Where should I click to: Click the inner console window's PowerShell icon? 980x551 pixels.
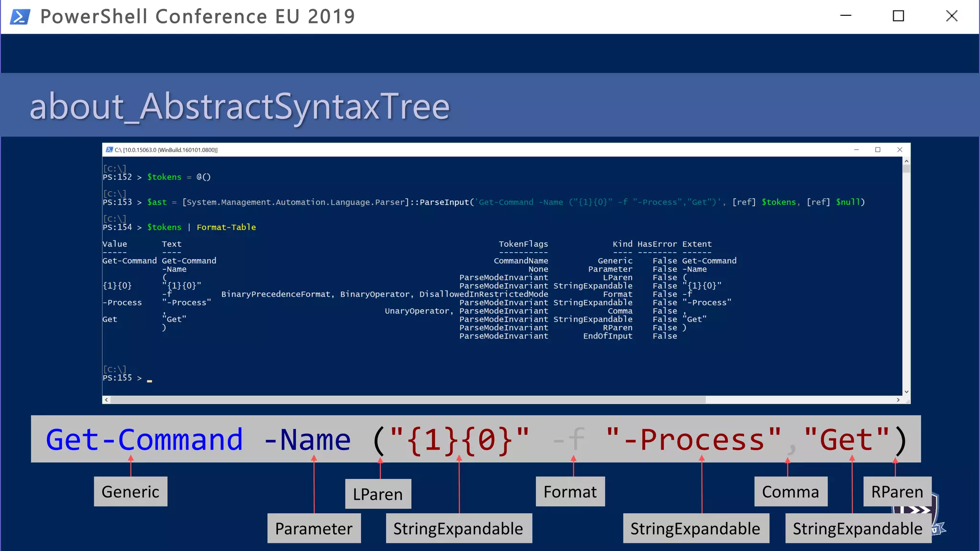pyautogui.click(x=109, y=150)
